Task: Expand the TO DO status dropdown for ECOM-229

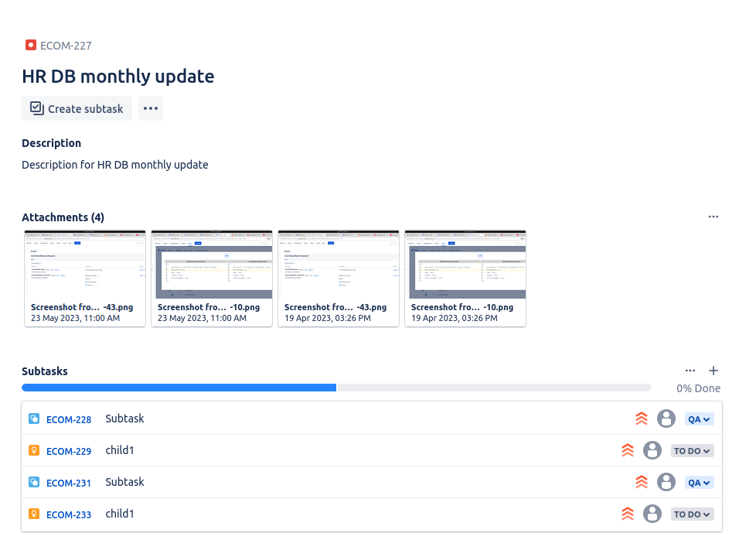Action: coord(692,451)
